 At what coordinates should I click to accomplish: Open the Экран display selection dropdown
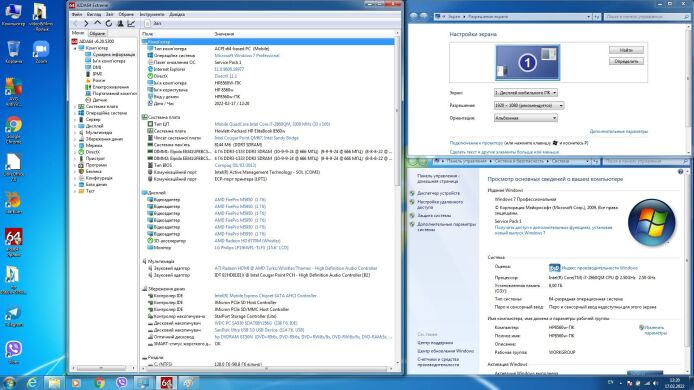(x=526, y=93)
